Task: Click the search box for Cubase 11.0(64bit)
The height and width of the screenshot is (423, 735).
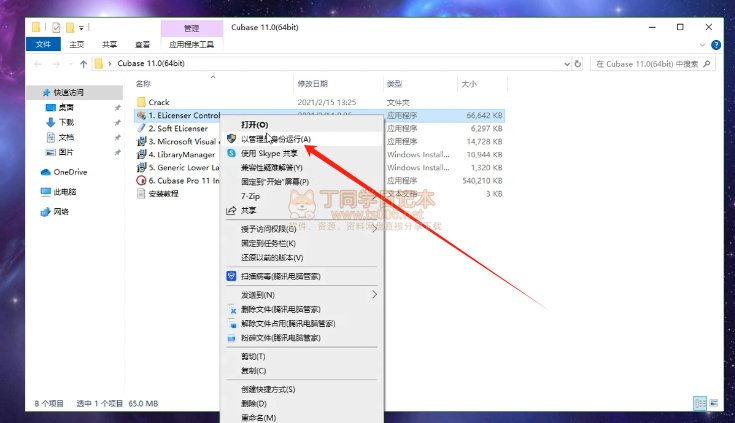Action: [652, 64]
